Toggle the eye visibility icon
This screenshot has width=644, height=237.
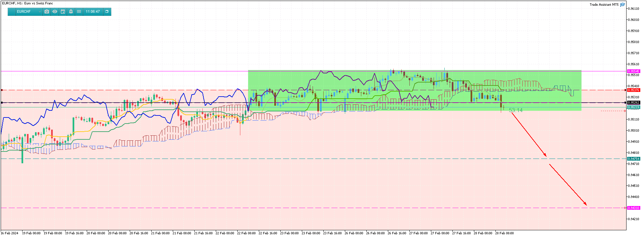55,11
